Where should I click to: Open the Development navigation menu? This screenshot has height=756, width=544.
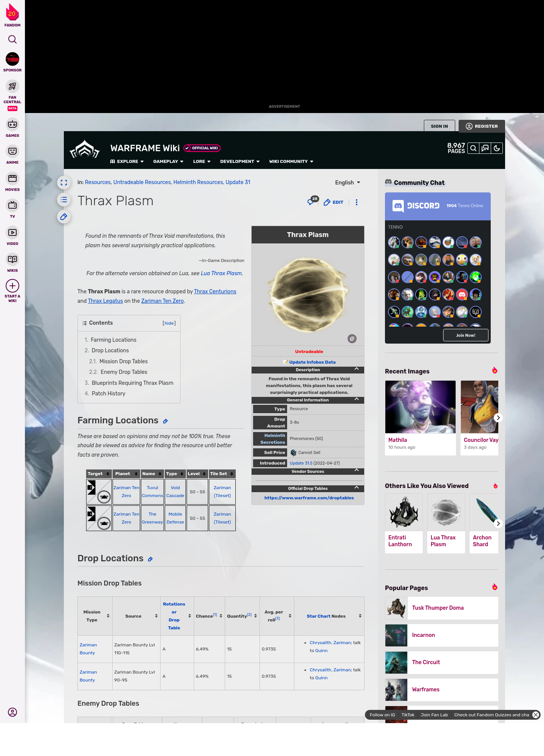[x=240, y=161]
